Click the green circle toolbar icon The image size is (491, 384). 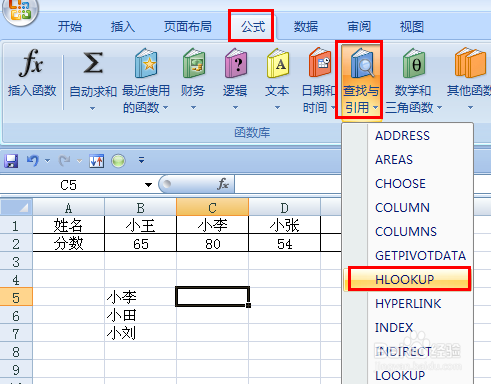(x=118, y=161)
